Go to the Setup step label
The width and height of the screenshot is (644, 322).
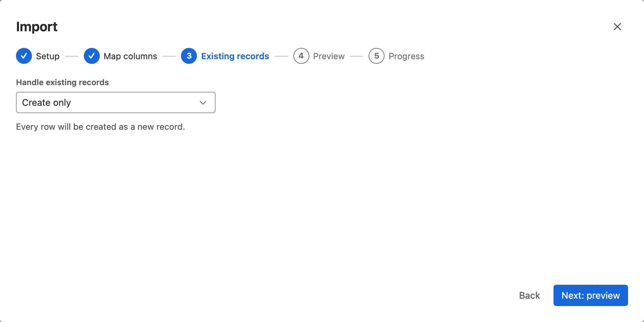(x=48, y=56)
